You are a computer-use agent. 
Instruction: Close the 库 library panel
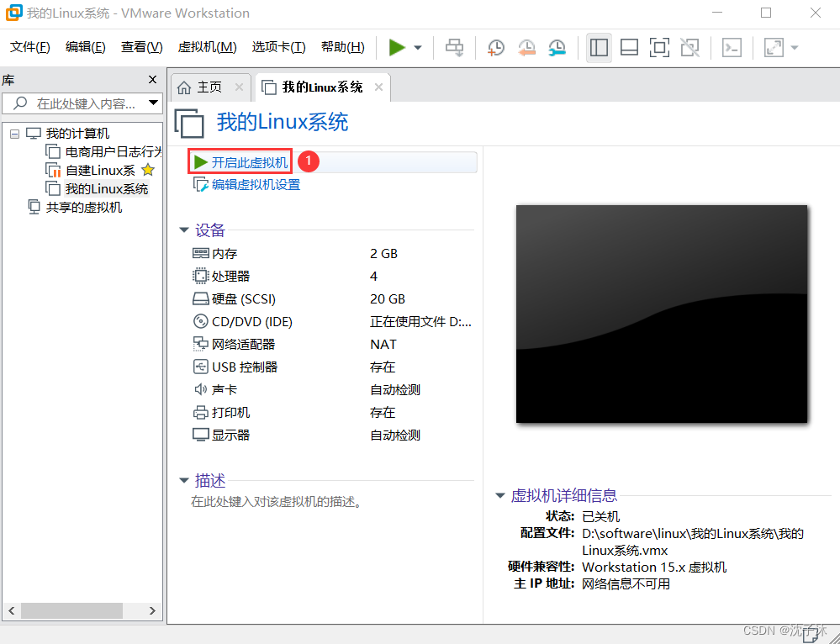pos(152,80)
